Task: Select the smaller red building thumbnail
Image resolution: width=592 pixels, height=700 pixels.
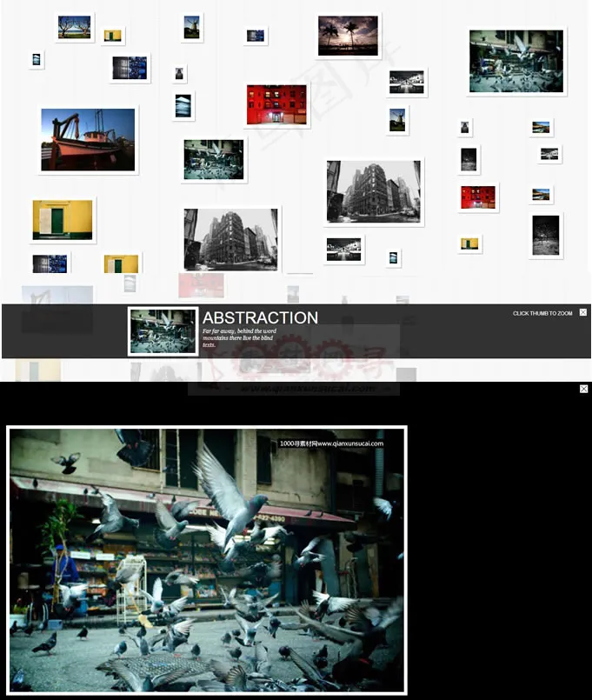Action: 478,197
